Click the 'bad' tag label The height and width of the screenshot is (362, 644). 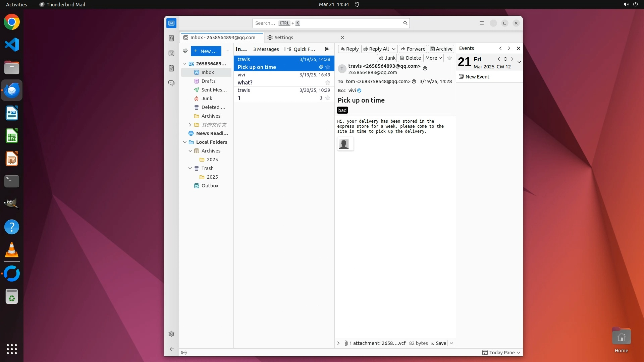342,110
